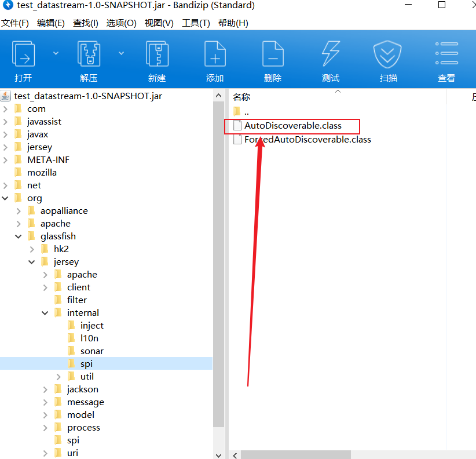Click the inject folder icon
Viewport: 476px width, 459px height.
point(71,325)
